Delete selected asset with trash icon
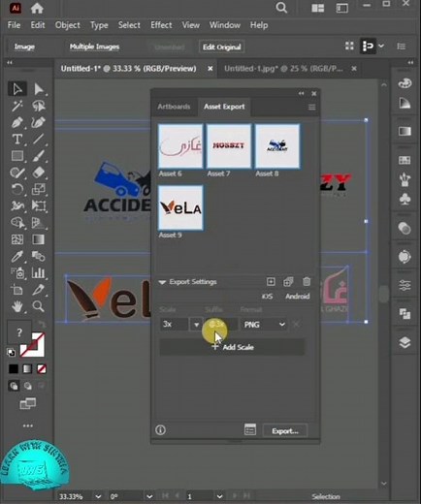Image resolution: width=421 pixels, height=504 pixels. click(307, 282)
